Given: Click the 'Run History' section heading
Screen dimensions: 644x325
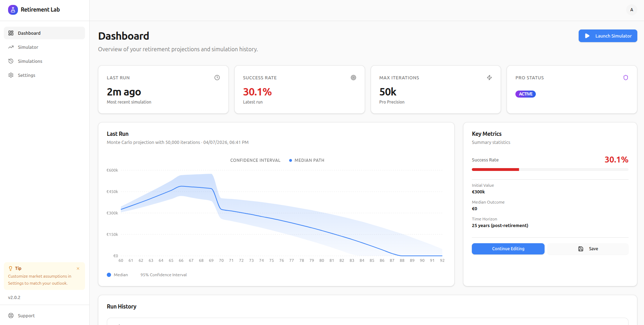Looking at the screenshot, I should click(122, 306).
